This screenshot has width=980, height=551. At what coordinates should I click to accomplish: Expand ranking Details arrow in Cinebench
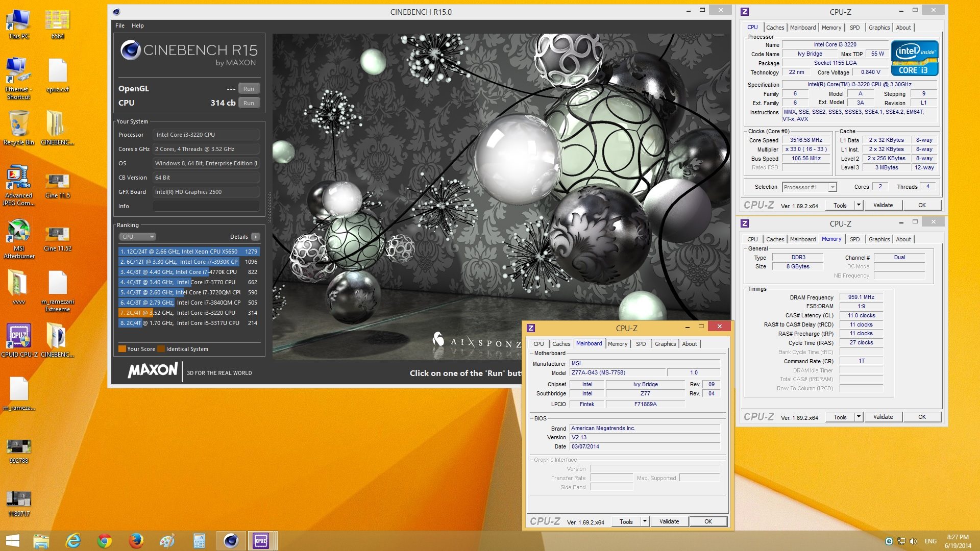click(x=256, y=237)
